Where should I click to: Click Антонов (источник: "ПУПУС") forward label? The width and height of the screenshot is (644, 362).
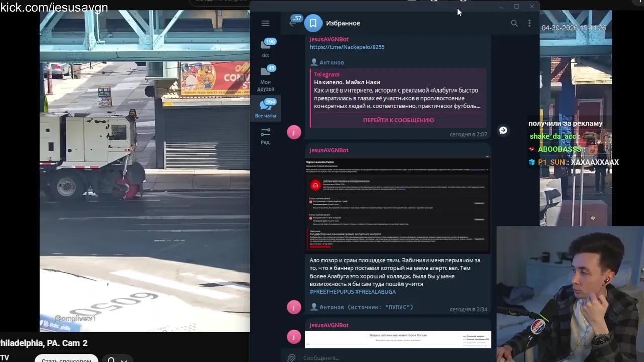(362, 307)
